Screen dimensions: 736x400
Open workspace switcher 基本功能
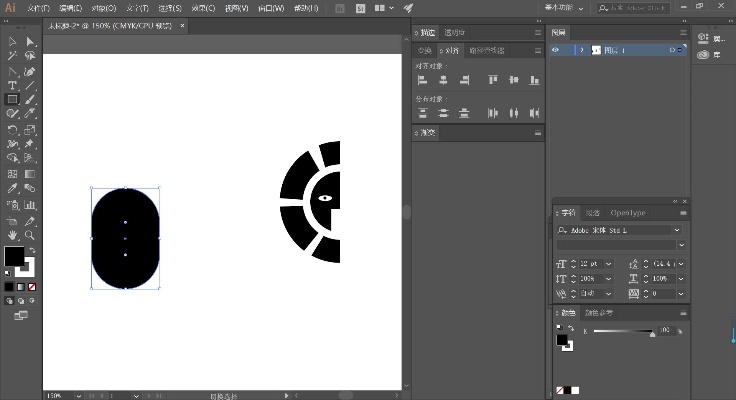click(x=564, y=8)
